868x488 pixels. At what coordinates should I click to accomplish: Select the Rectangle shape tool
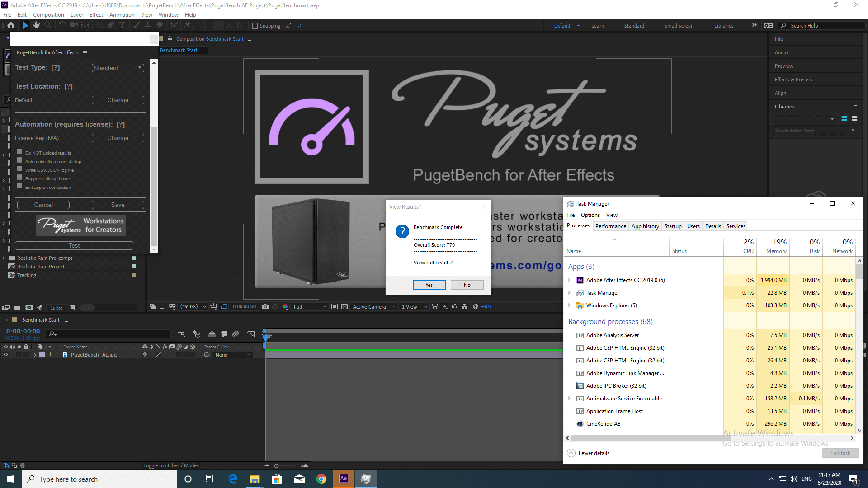point(99,25)
